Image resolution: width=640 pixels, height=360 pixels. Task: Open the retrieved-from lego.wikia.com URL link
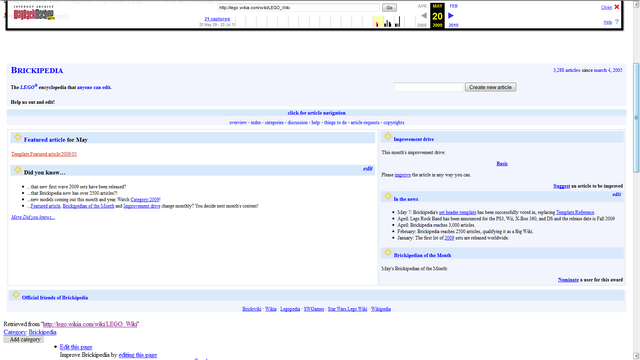pyautogui.click(x=90, y=324)
